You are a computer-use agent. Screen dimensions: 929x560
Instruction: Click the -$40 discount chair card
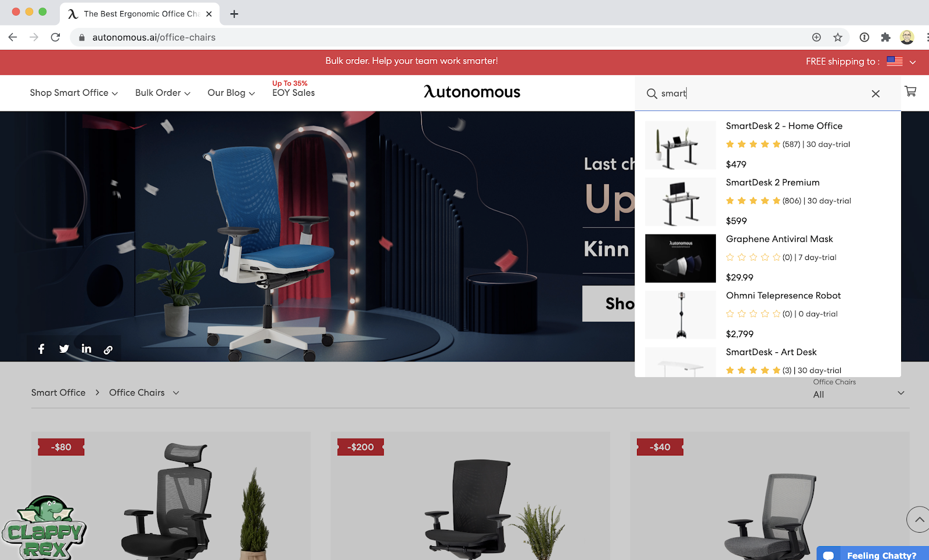tap(770, 496)
